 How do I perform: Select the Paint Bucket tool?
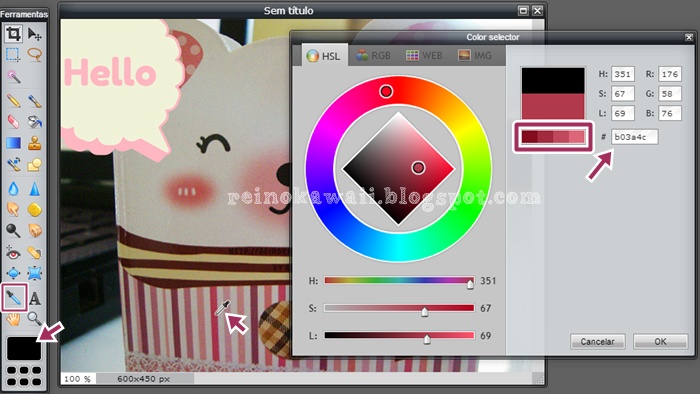point(34,121)
